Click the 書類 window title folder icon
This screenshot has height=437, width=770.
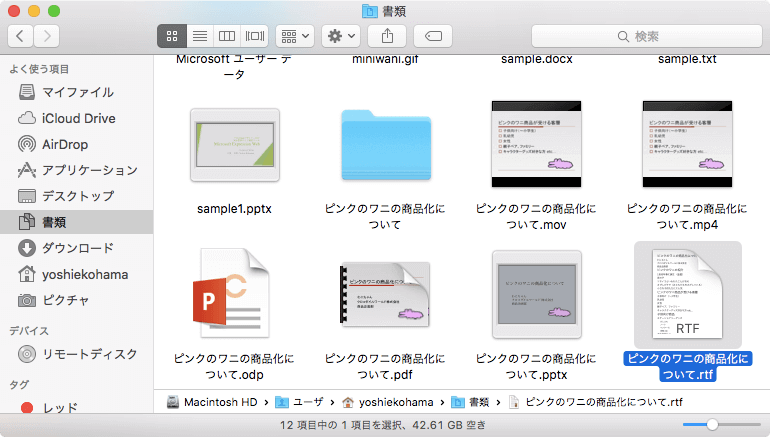(369, 11)
